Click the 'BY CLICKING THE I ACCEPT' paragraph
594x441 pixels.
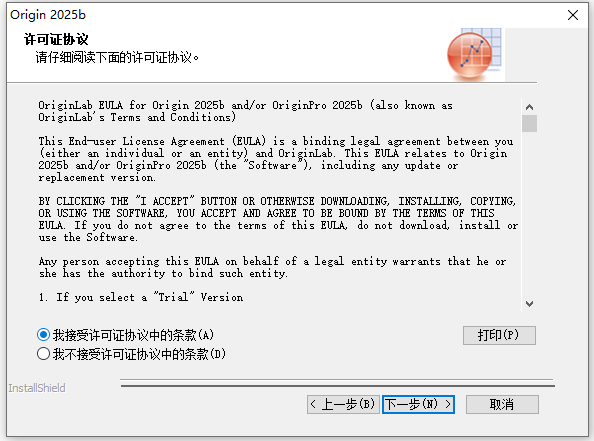click(278, 219)
